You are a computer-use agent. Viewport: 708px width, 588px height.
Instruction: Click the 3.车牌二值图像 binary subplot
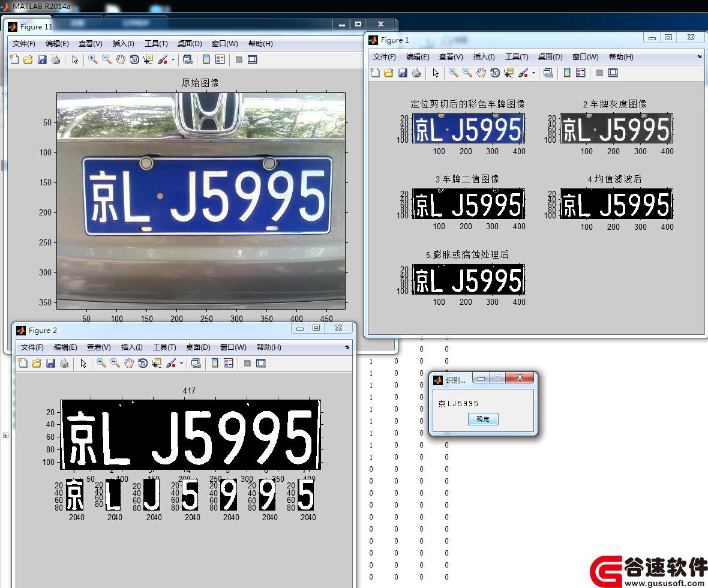468,203
